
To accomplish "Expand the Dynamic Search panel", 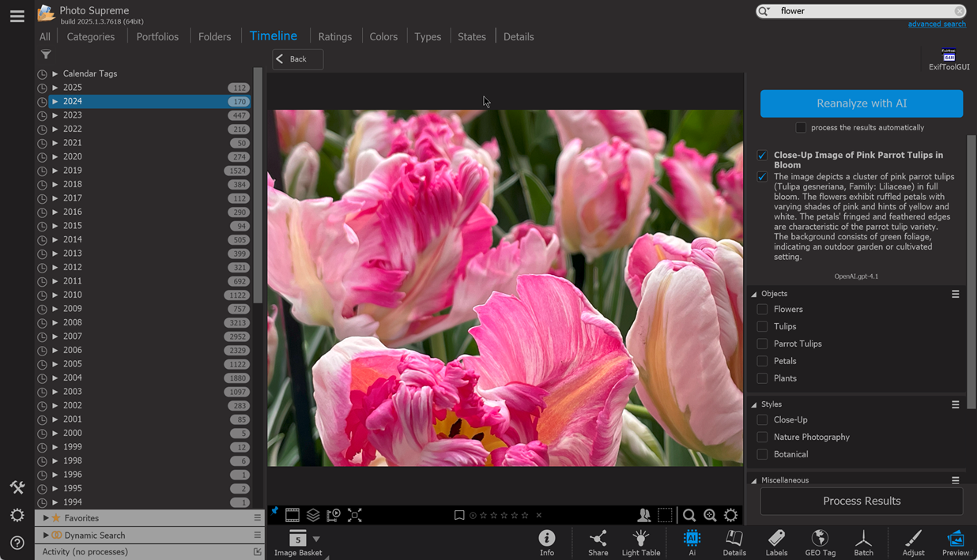I will pos(46,536).
